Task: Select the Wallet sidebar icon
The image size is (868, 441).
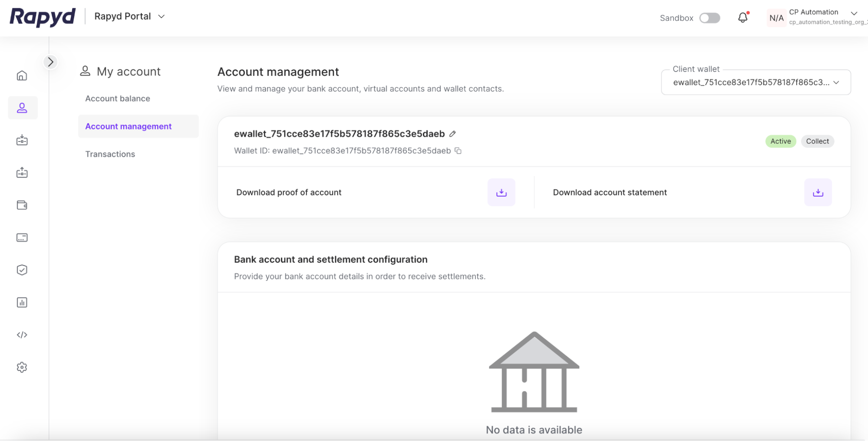Action: click(22, 205)
